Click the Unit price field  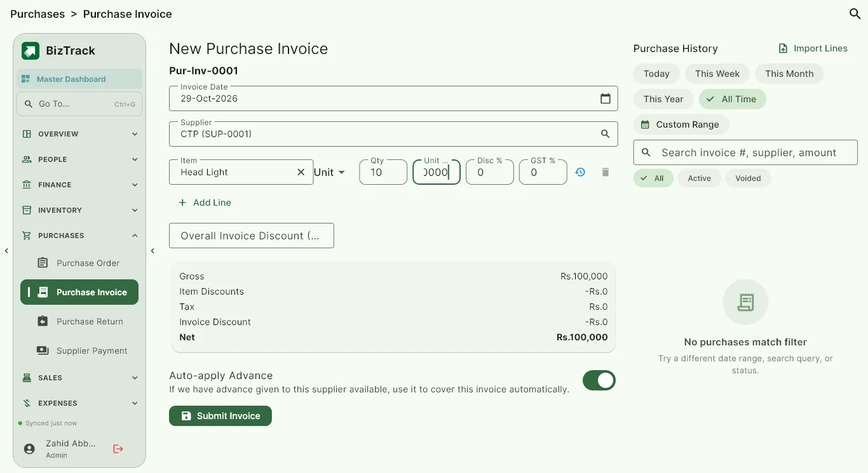point(437,172)
